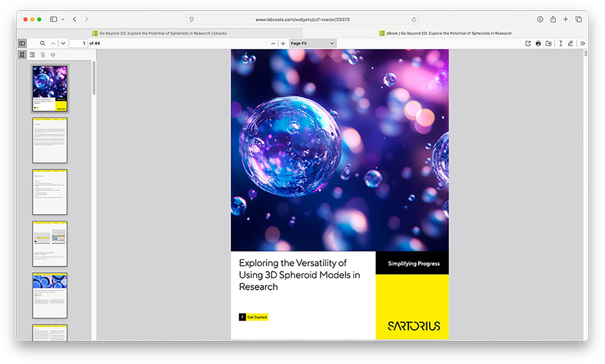Print the PDF document
The image size is (605, 364).
tap(538, 44)
